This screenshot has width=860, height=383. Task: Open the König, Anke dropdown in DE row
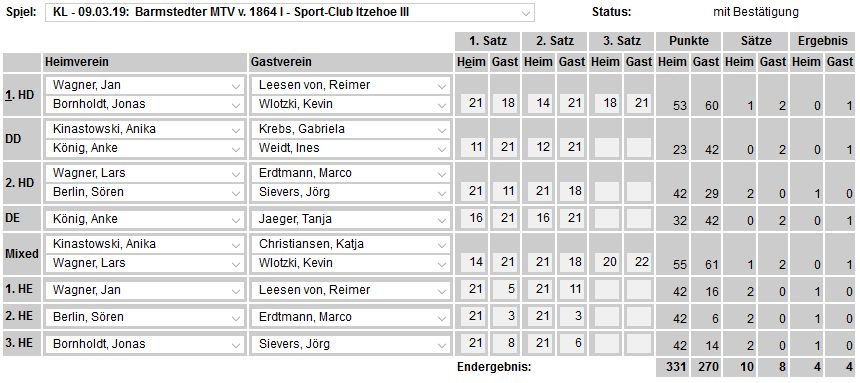(144, 219)
